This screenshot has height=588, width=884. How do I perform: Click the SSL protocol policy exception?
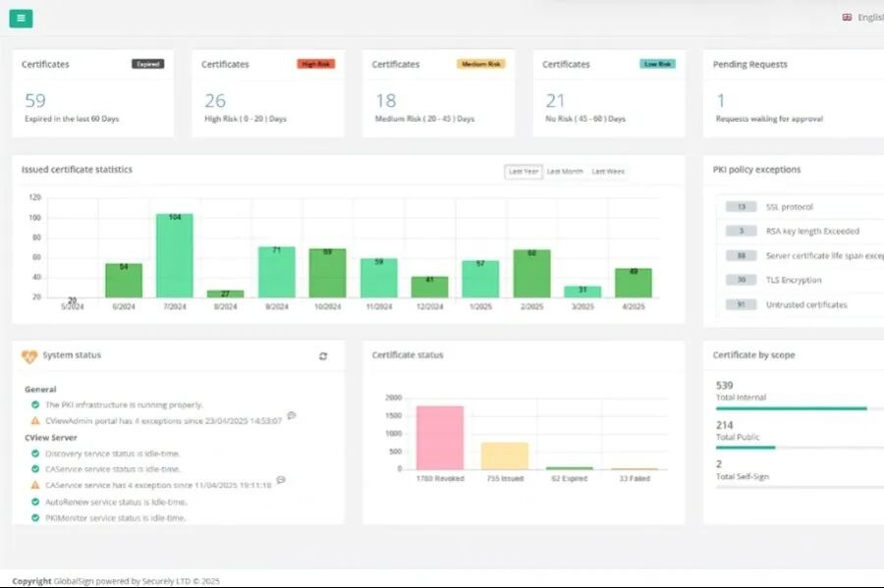(790, 207)
